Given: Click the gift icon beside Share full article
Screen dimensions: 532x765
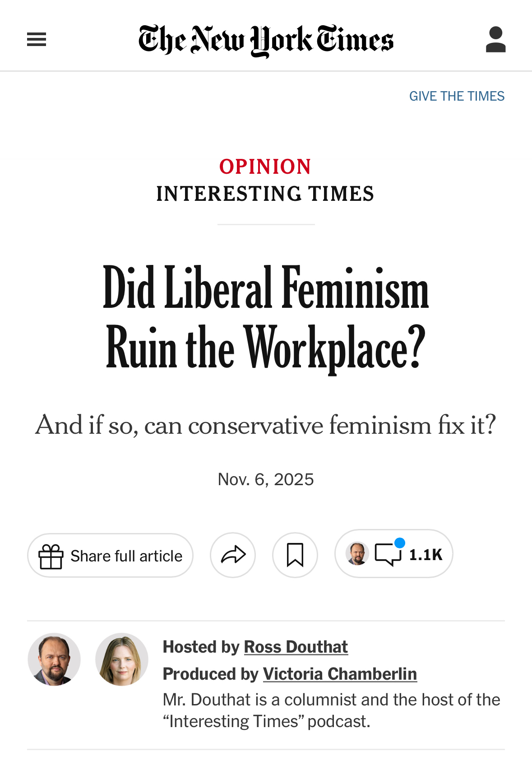Looking at the screenshot, I should 51,556.
